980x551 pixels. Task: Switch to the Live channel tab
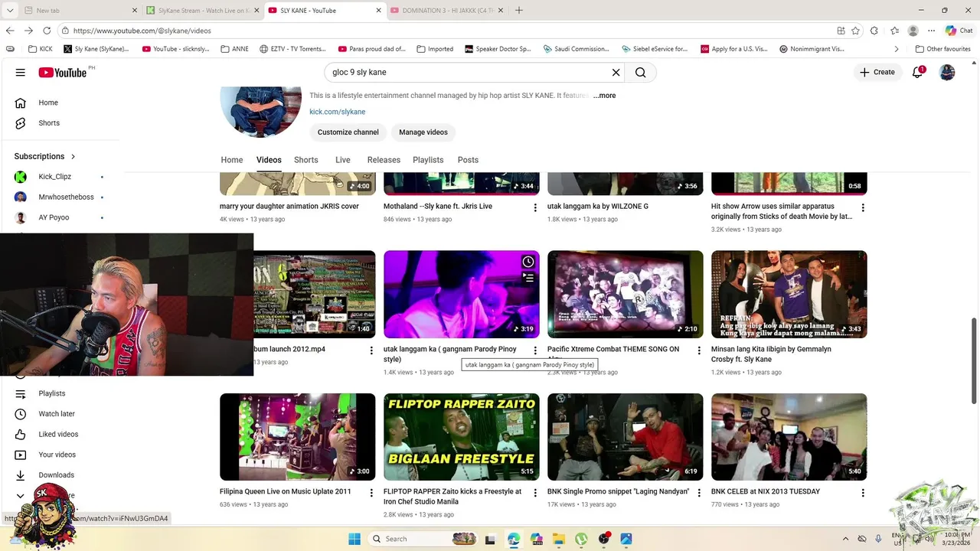343,160
